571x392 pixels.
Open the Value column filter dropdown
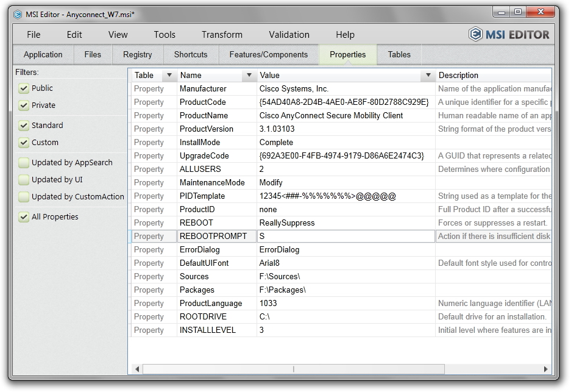click(427, 76)
